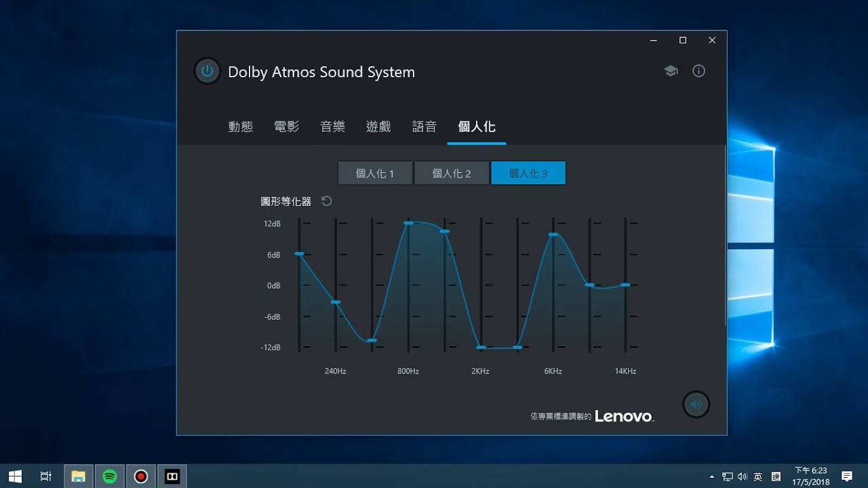Click the 14KHz EQ slider handle
868x488 pixels.
(625, 285)
